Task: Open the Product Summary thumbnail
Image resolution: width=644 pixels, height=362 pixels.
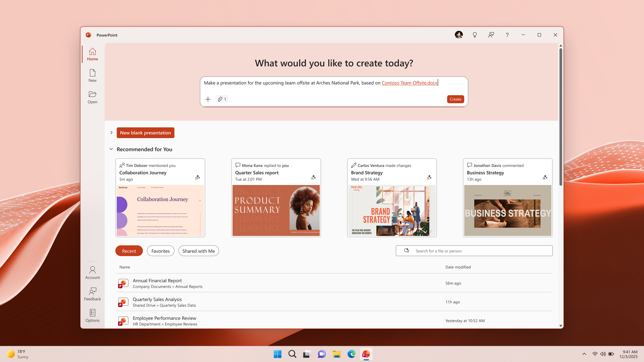Action: [x=276, y=210]
